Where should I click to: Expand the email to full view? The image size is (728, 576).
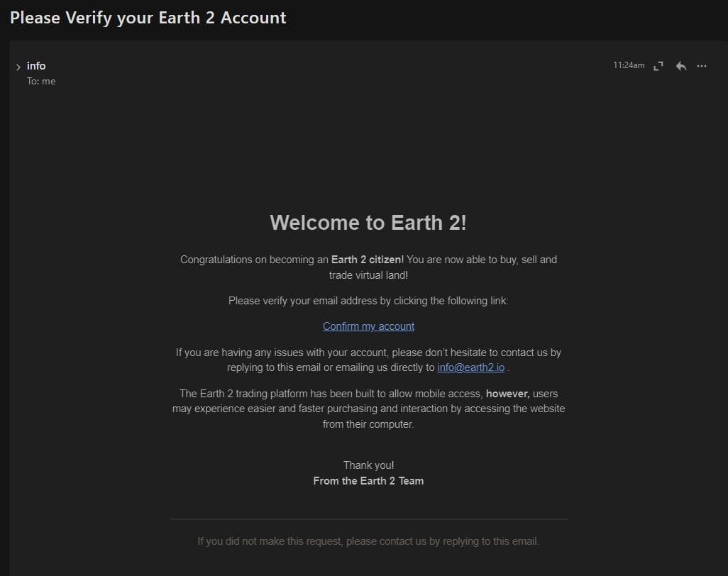(658, 66)
